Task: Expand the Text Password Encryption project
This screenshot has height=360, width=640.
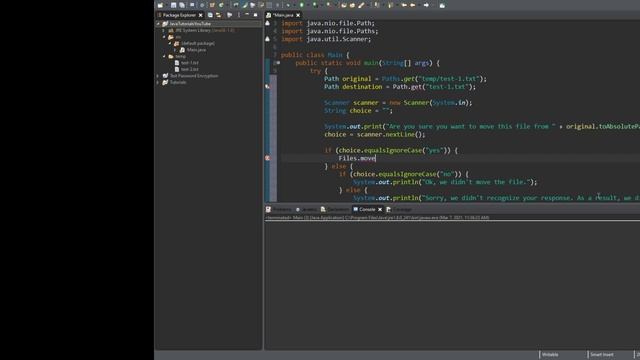Action: coord(158,76)
